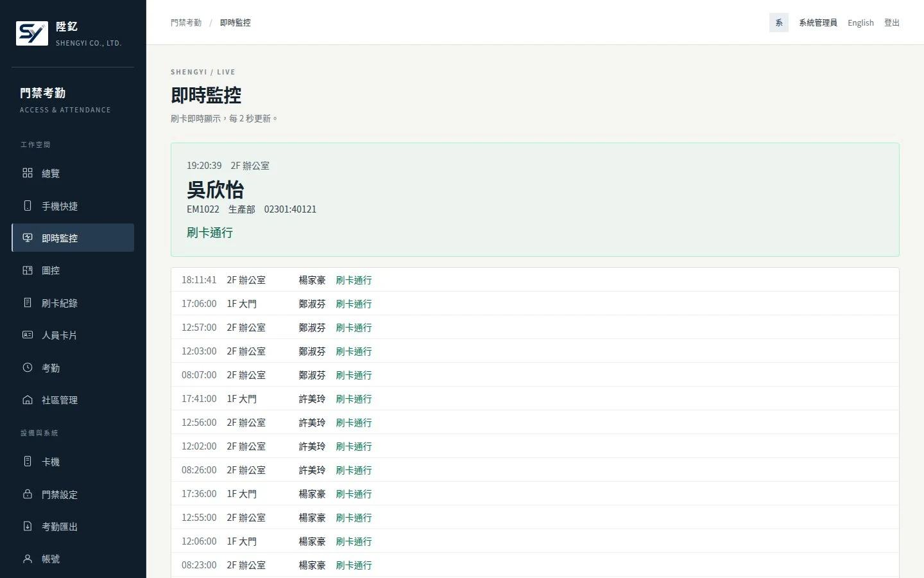Click the 02301:40121 card number
The image size is (924, 578).
(x=290, y=209)
